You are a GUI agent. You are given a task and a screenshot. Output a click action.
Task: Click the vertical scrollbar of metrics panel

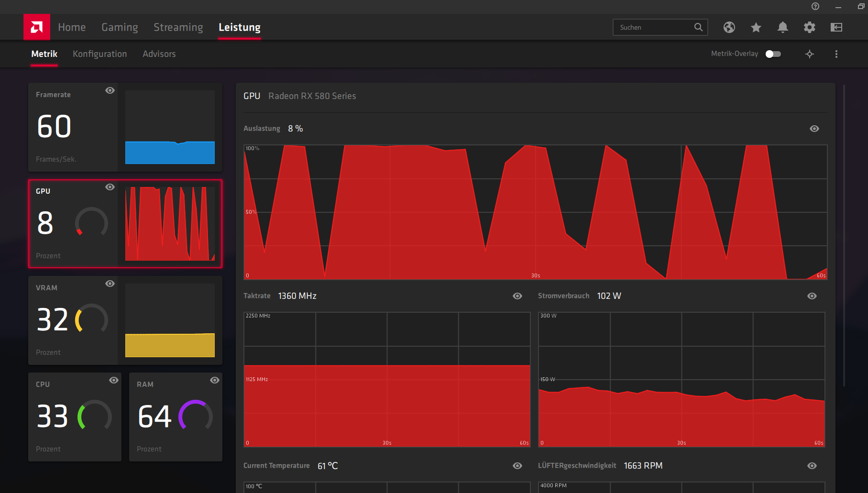[844, 235]
